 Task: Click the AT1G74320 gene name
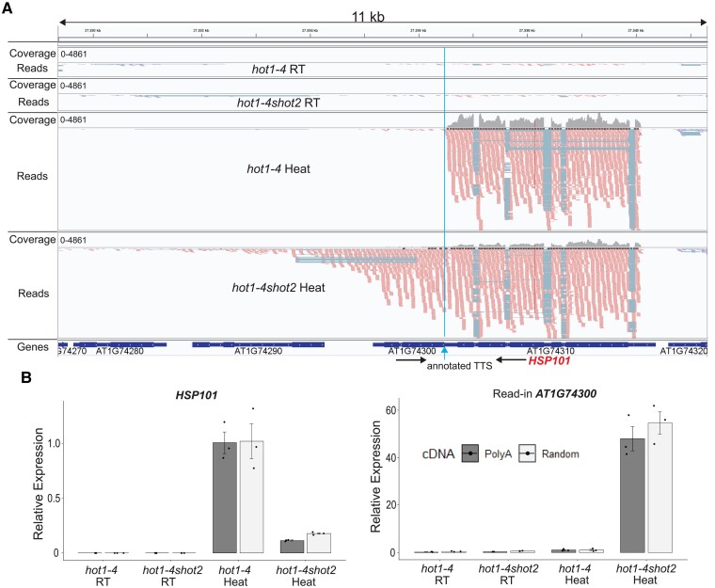tap(684, 351)
